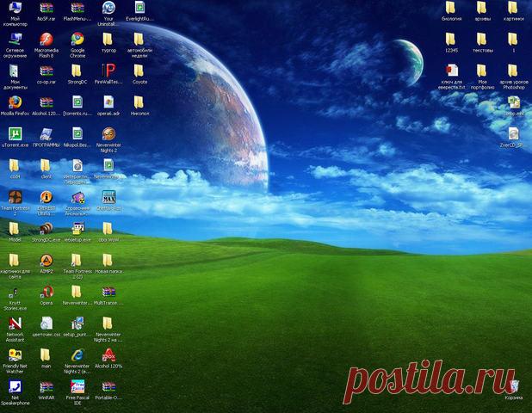Open the Google Chrome desktop shortcut
This screenshot has height=413, width=532.
click(x=77, y=40)
